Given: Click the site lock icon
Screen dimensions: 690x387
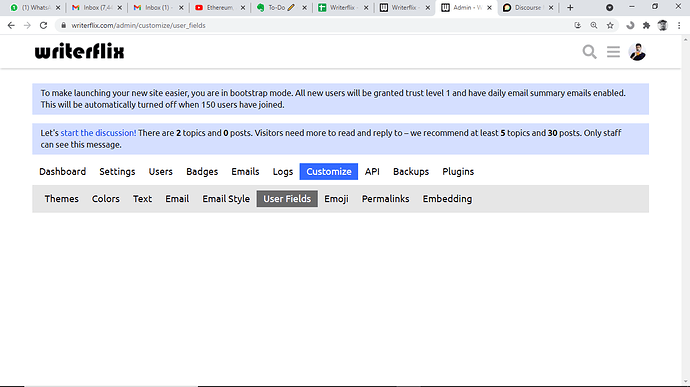Looking at the screenshot, I should (63, 26).
